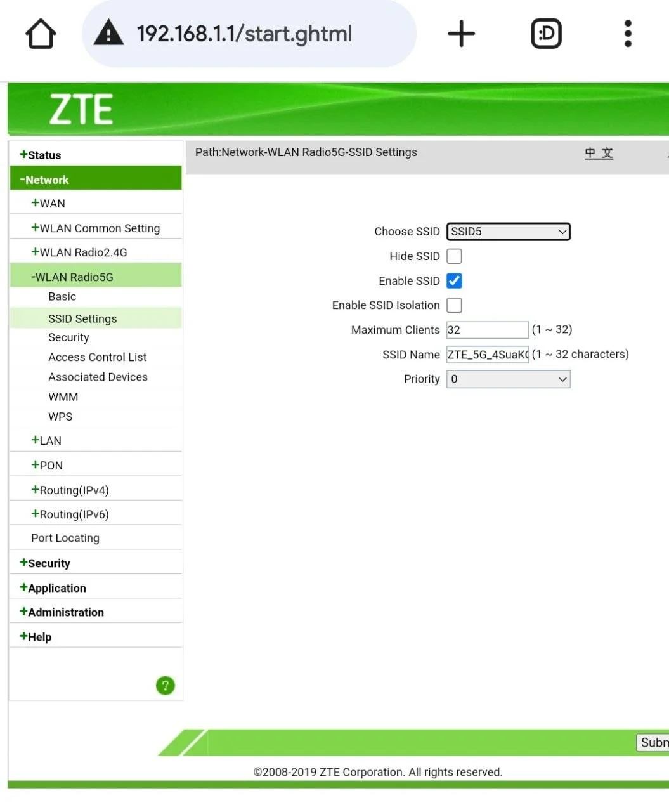This screenshot has width=669, height=812.
Task: Tap the not-secure warning triangle icon
Action: pos(108,33)
